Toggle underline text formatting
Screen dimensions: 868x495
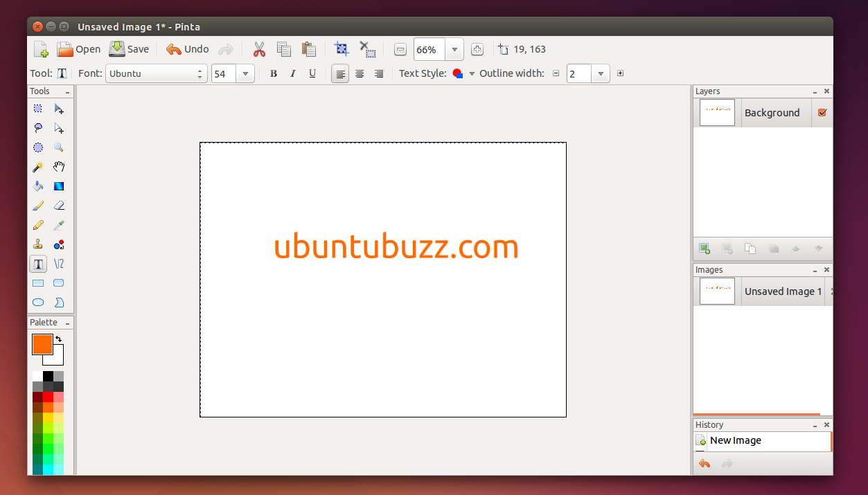312,73
